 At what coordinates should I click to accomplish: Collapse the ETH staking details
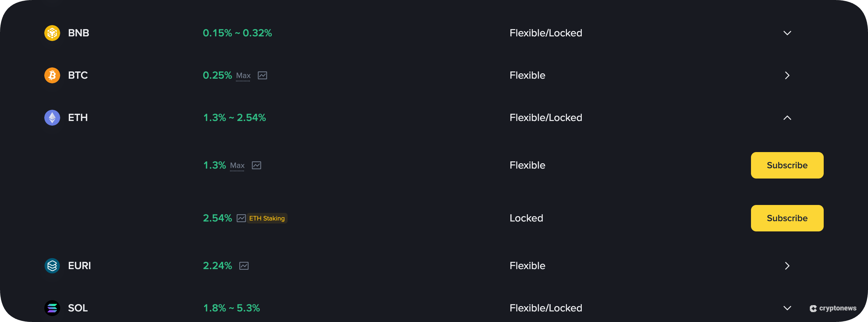click(x=787, y=118)
